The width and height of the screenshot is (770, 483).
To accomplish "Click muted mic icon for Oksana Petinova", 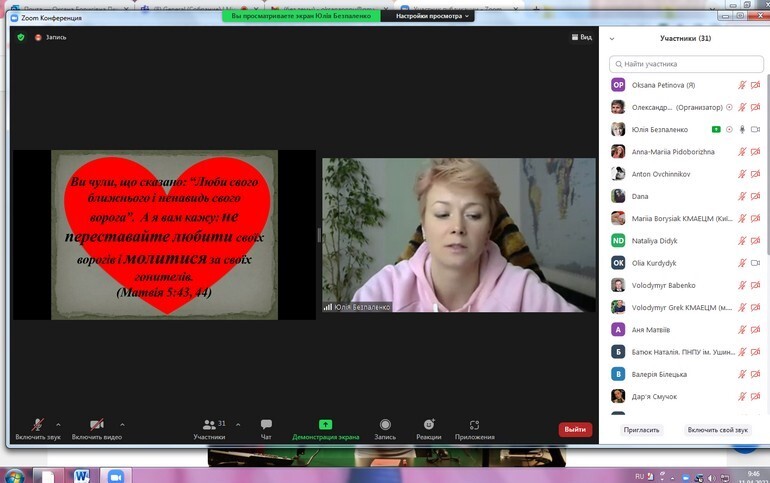I will click(742, 85).
